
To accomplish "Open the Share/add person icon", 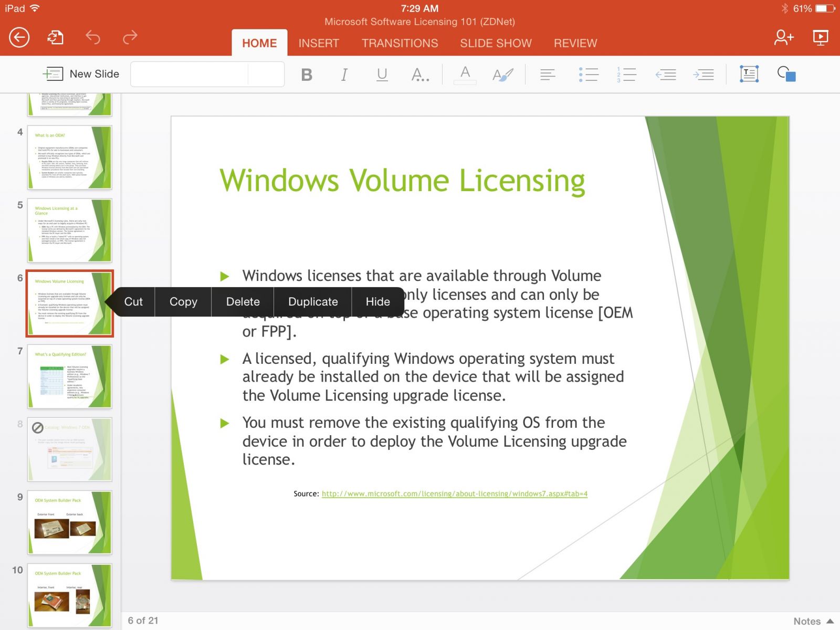I will point(784,37).
